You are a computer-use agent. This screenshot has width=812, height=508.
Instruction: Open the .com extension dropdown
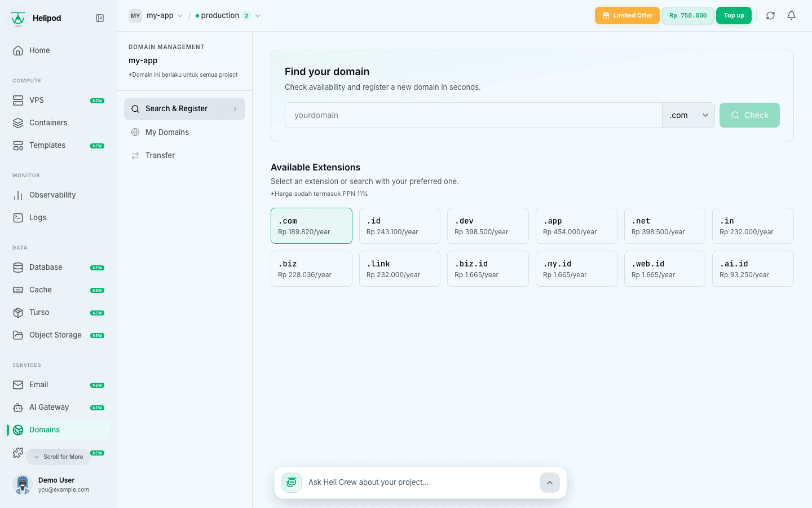(x=689, y=115)
